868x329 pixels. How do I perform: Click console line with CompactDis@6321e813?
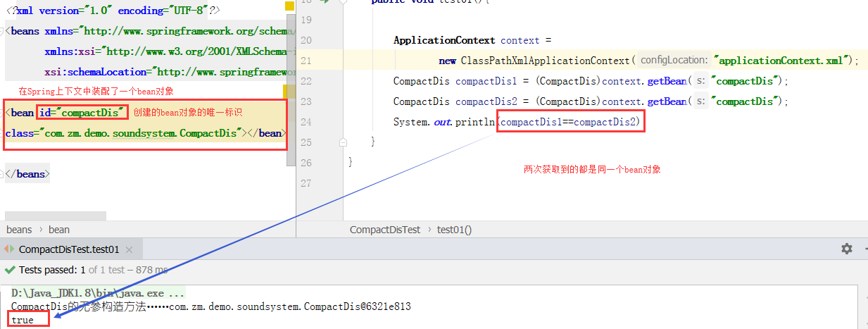tap(211, 306)
